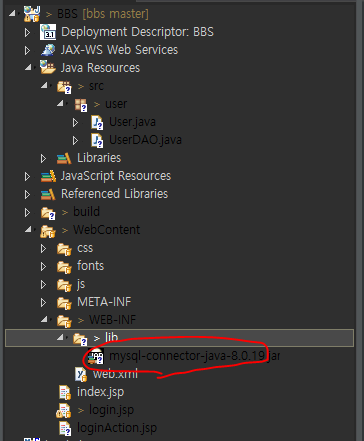Select the 'User.java' file name
Viewport: 364px width, 441px height.
coord(132,122)
